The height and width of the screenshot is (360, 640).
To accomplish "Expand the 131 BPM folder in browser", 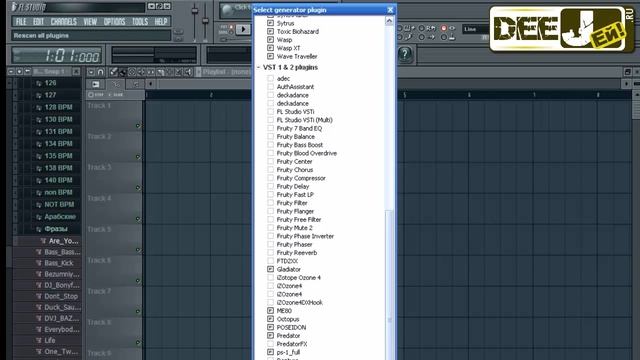I will (39, 132).
